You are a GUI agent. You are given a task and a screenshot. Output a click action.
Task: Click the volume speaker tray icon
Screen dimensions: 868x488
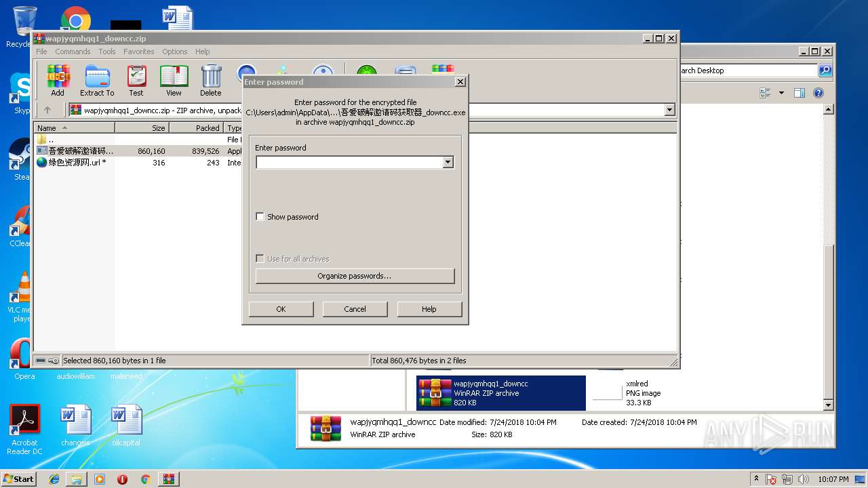tap(804, 479)
